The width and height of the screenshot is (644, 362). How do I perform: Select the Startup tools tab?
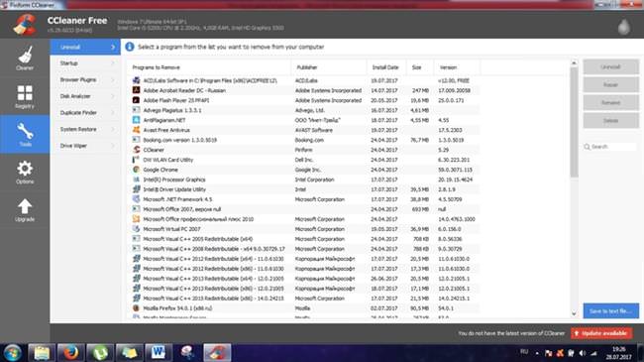tap(85, 63)
